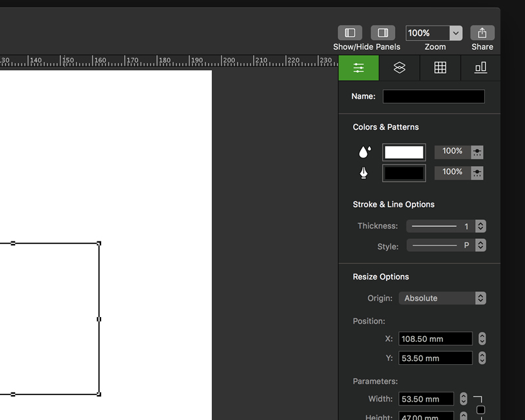Screen dimensions: 525x420
Task: Open the stroke Style dropdown
Action: (x=480, y=245)
